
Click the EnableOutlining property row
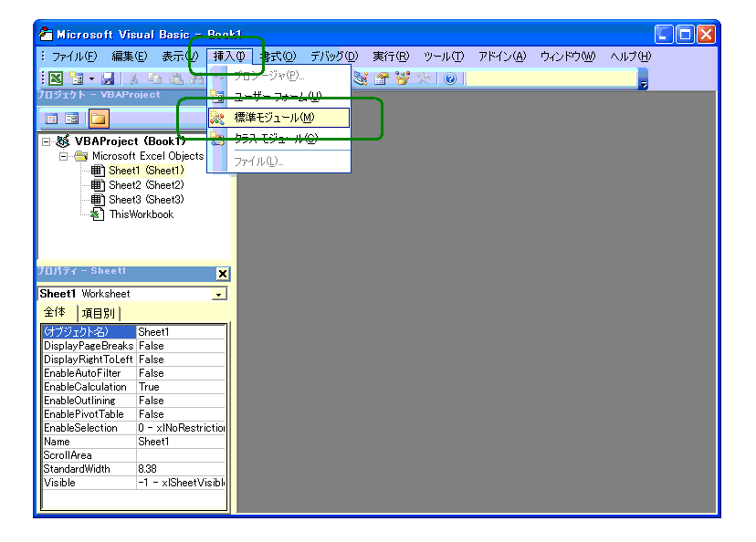tap(134, 401)
